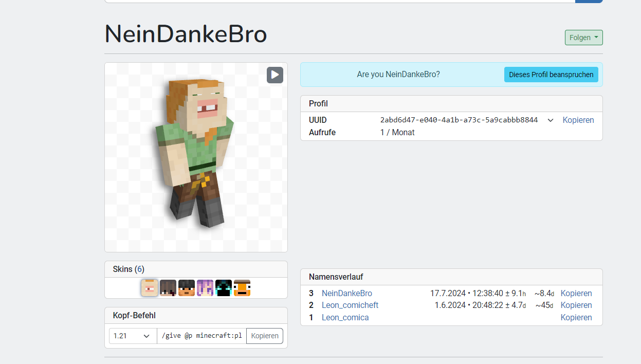641x364 pixels.
Task: Select the bald pink-face skin thumbnail
Action: [x=150, y=288]
